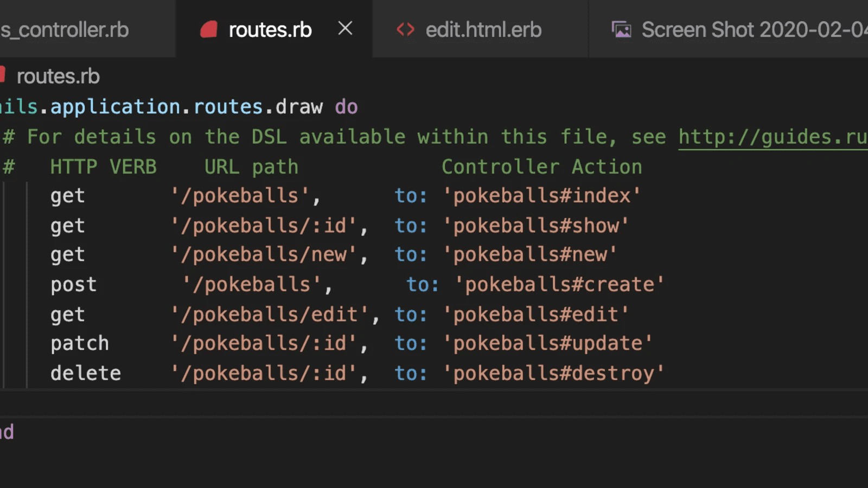The width and height of the screenshot is (868, 488).
Task: Click the 'do' keyword on draw line
Action: coord(346,107)
